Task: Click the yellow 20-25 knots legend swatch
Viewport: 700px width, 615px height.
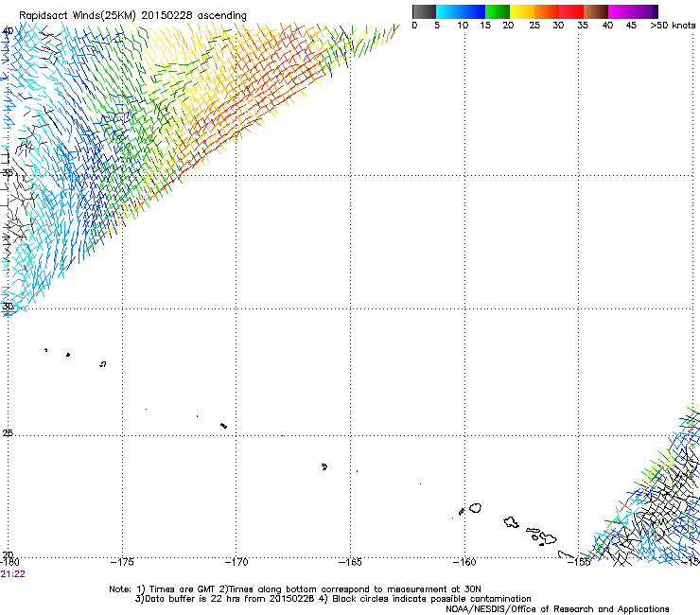Action: pos(522,11)
